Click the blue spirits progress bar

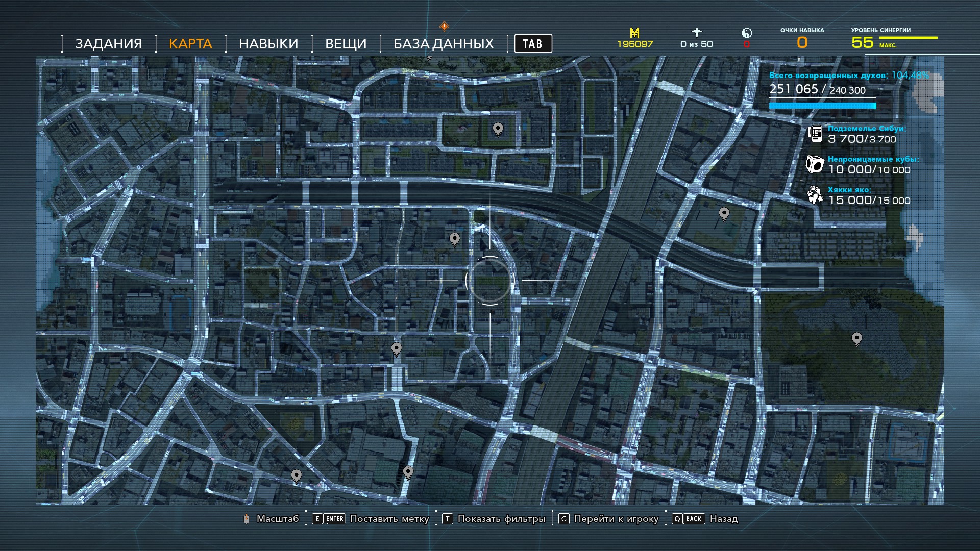pyautogui.click(x=822, y=106)
